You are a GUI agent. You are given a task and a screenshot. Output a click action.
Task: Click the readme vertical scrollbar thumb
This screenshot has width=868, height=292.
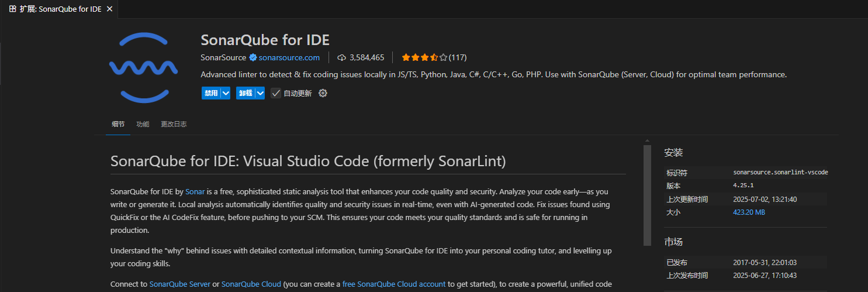[x=647, y=195]
